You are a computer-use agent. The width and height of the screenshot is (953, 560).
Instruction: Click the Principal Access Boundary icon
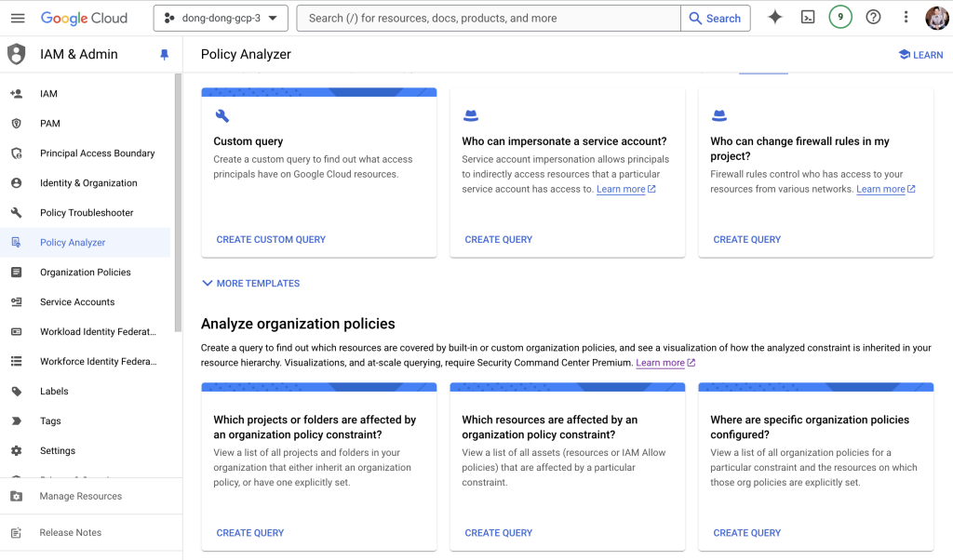tap(17, 153)
